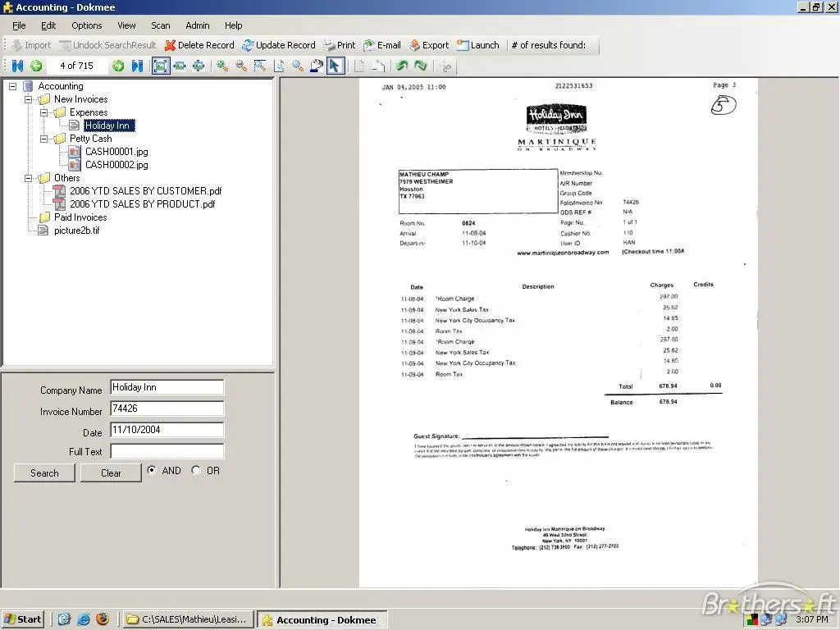Open the File menu
840x630 pixels.
tap(19, 25)
